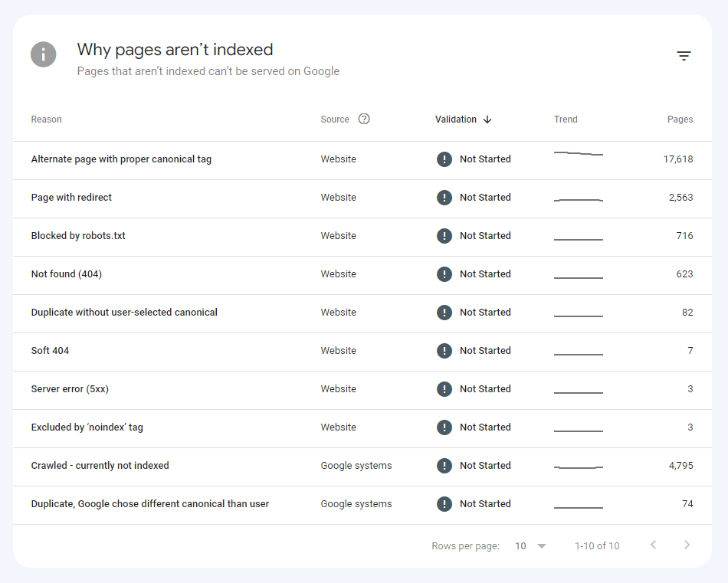Click the 716 pages value
This screenshot has height=583, width=728.
(x=684, y=236)
